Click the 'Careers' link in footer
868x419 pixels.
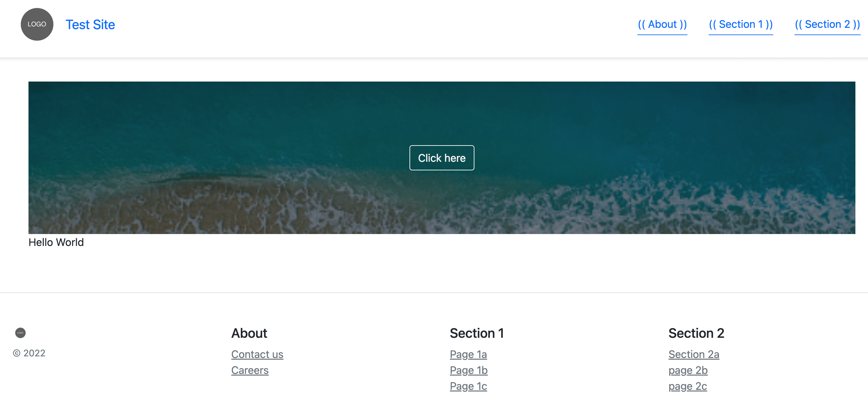click(250, 370)
